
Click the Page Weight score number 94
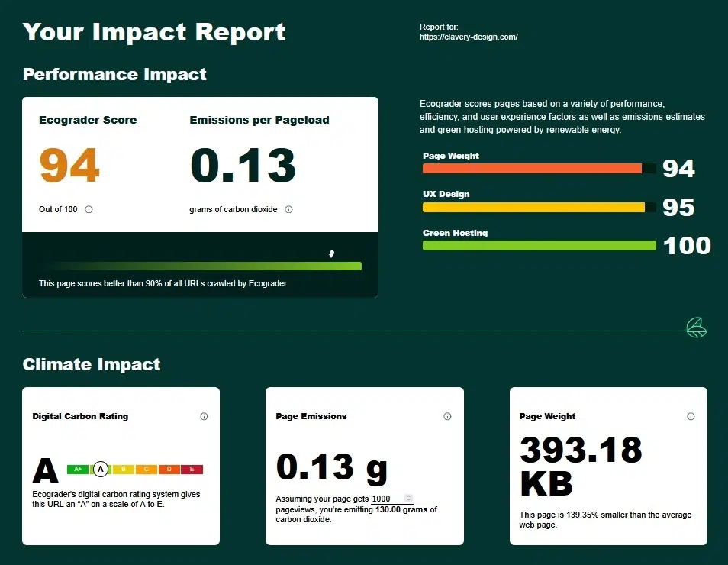click(x=678, y=168)
